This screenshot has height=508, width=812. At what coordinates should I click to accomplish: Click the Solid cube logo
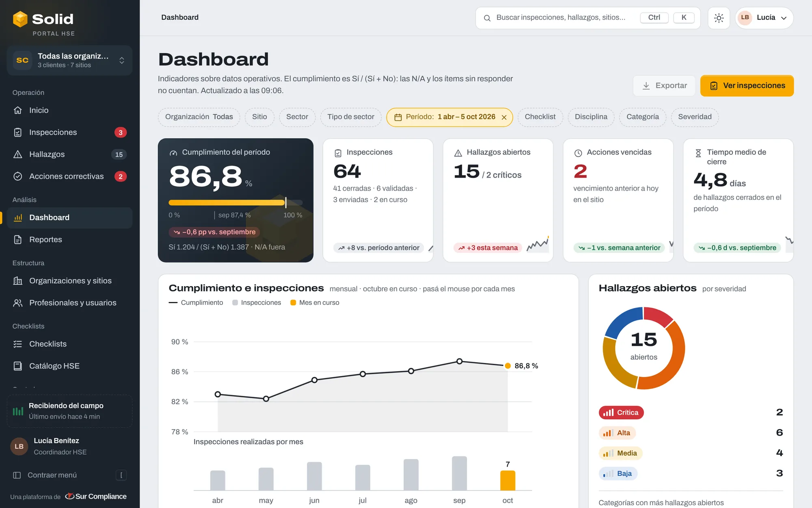[x=20, y=19]
